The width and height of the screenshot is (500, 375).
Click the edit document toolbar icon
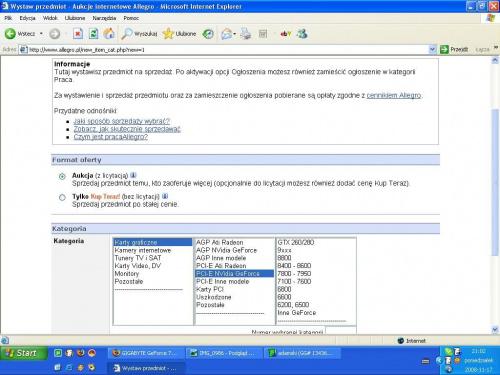tap(263, 33)
